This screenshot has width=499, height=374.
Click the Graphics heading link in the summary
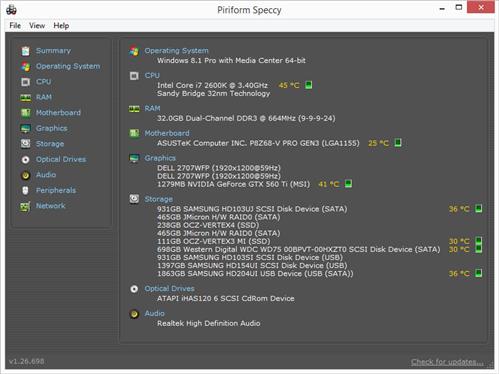tap(160, 158)
